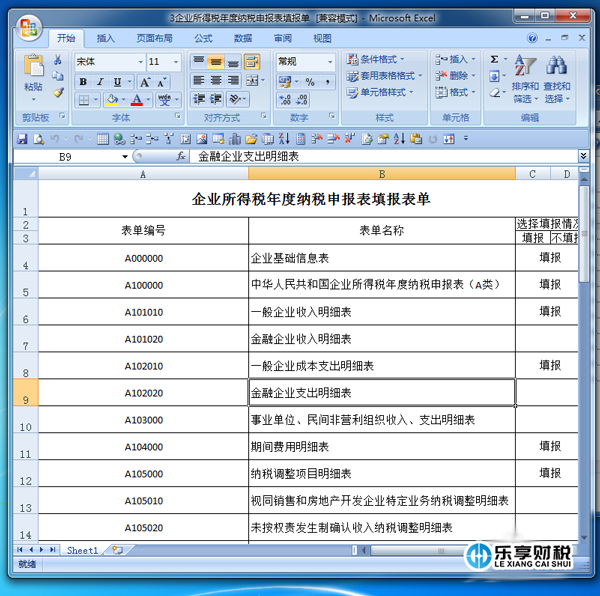The image size is (600, 596).
Task: Toggle center horizontal alignment
Action: click(216, 80)
